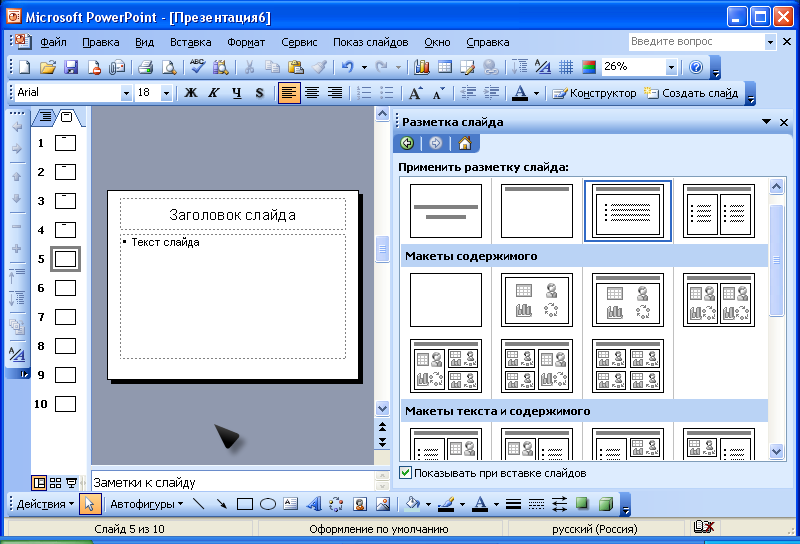Select the Format Painter brush icon
The width and height of the screenshot is (800, 544).
tap(319, 67)
